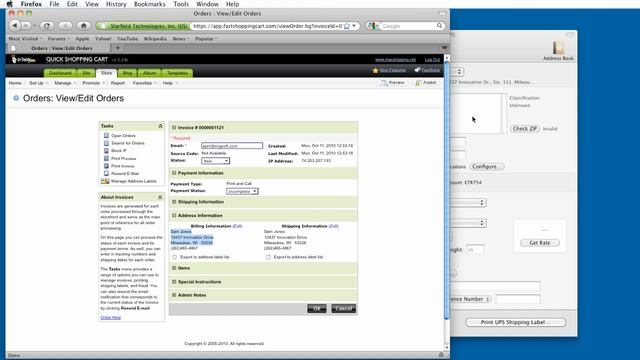This screenshot has height=360, width=640.
Task: Click the Preview magnifier icon in the store toolbar
Action: 384,83
